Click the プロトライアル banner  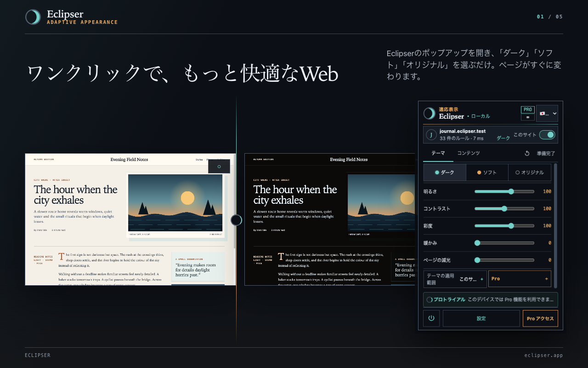click(x=491, y=299)
